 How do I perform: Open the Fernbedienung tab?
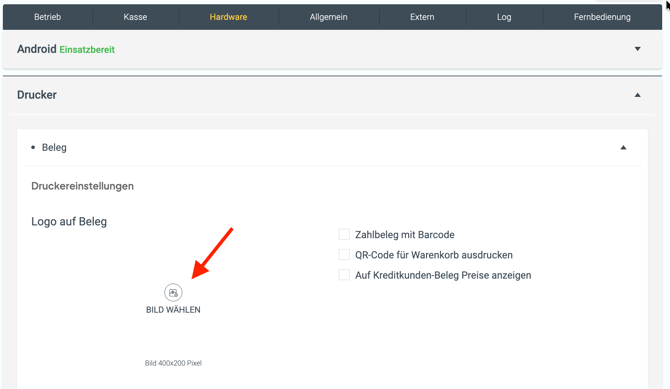[602, 17]
